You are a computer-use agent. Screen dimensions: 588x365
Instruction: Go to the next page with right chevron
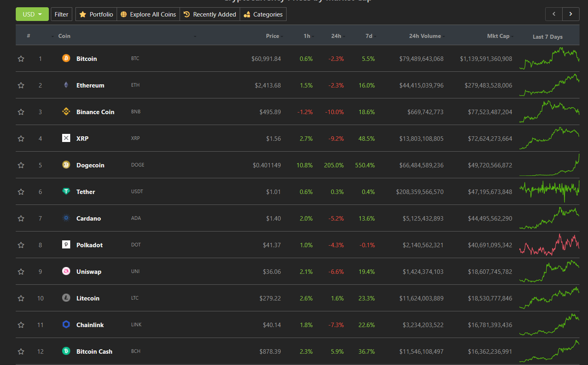click(571, 14)
